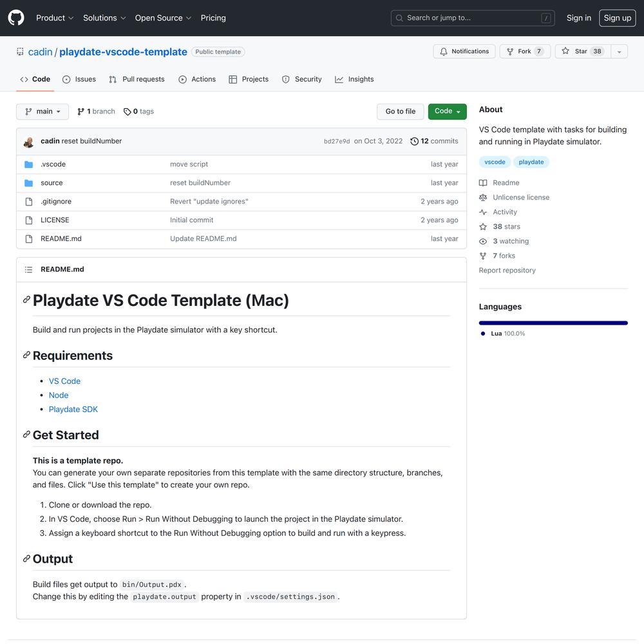Expand the green Code dropdown button
The image size is (644, 644).
point(448,111)
